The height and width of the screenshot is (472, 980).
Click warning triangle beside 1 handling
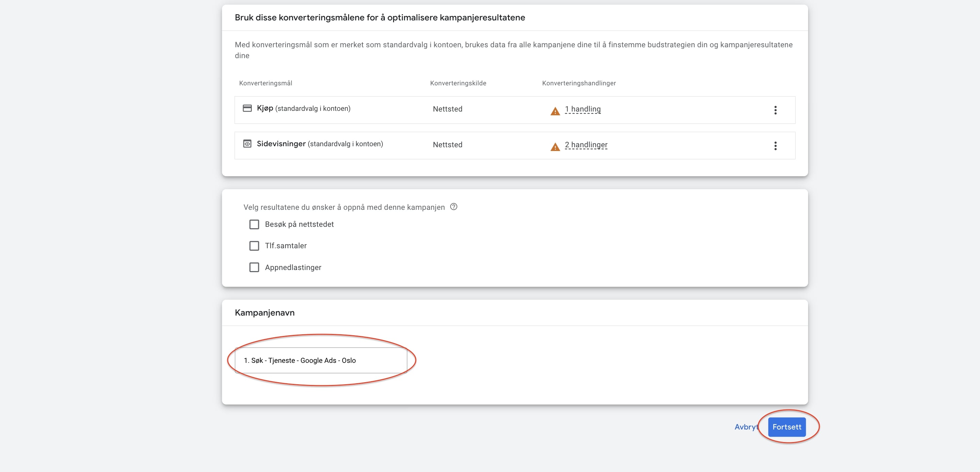click(x=555, y=111)
